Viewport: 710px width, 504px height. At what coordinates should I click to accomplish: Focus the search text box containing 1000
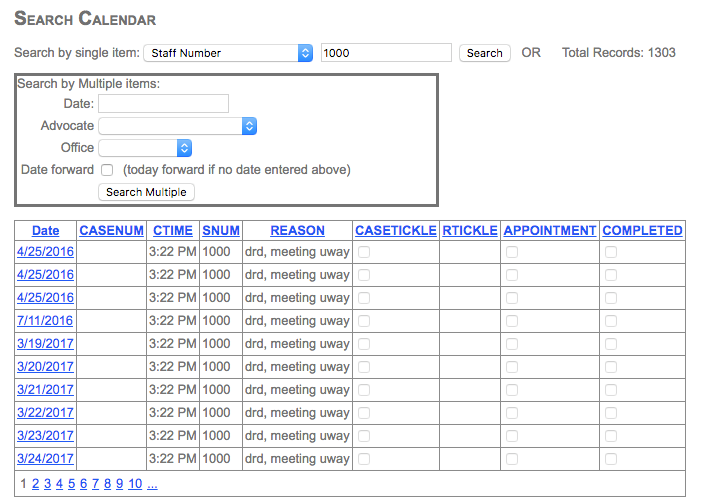(x=386, y=53)
